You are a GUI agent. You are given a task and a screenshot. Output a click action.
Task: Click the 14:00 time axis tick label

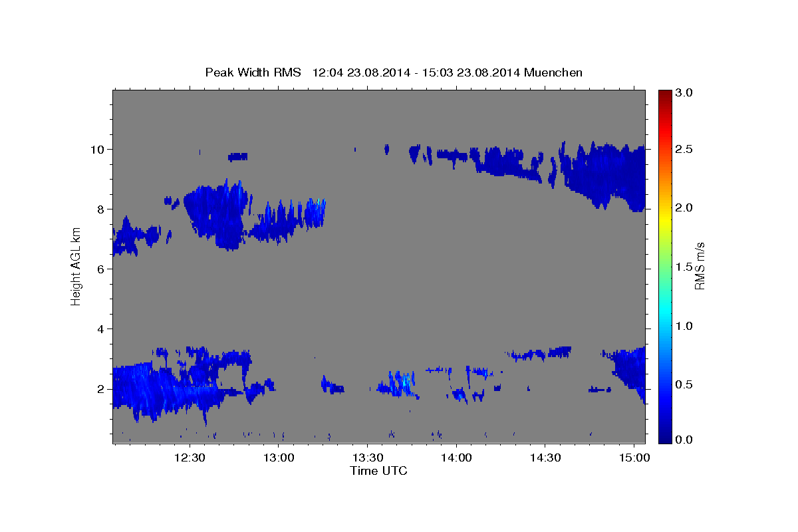(456, 458)
